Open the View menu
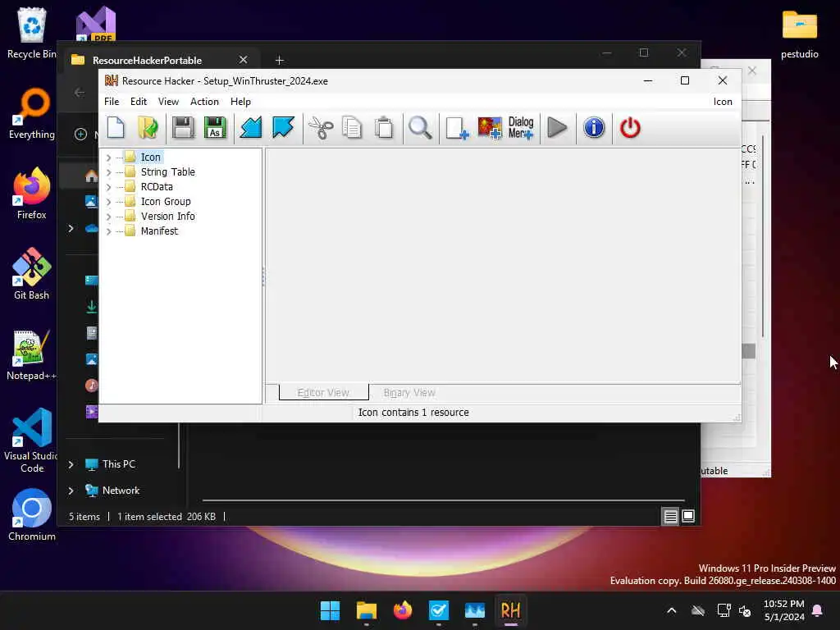The width and height of the screenshot is (840, 630). pos(168,102)
